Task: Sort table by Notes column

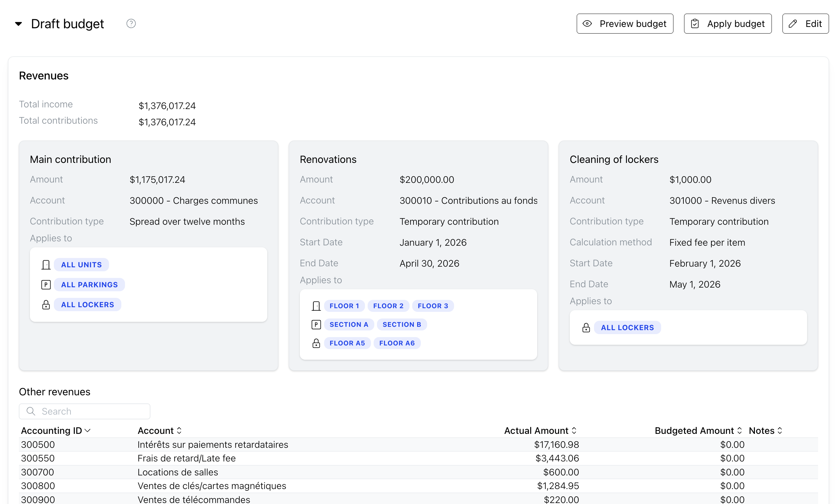Action: click(x=766, y=431)
